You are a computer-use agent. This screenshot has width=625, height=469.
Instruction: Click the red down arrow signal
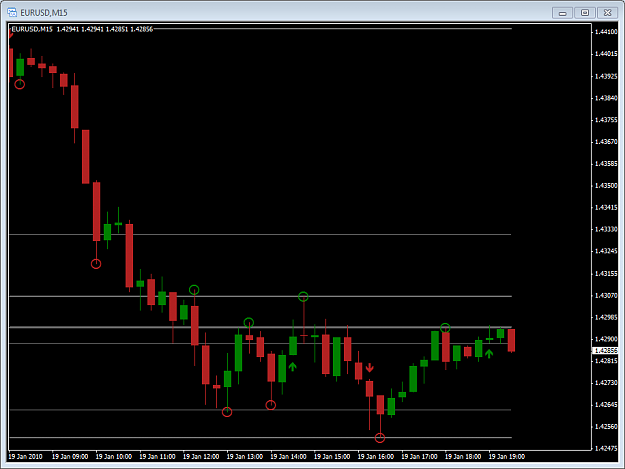(369, 367)
